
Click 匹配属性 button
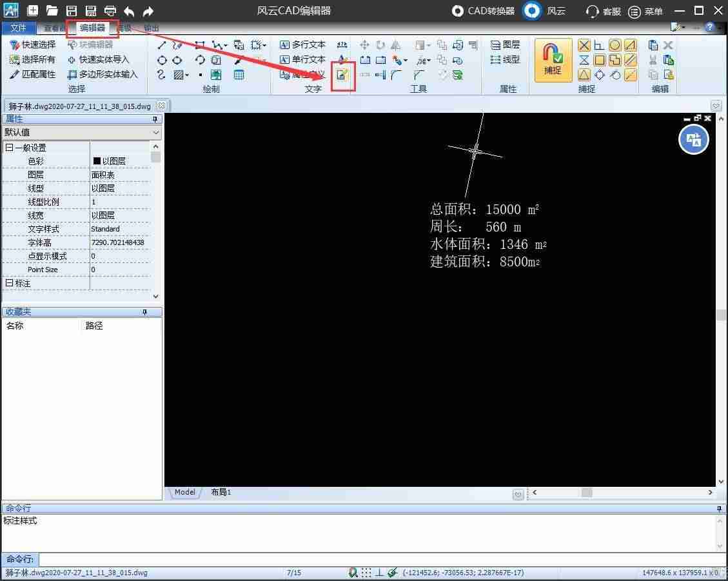pyautogui.click(x=32, y=74)
